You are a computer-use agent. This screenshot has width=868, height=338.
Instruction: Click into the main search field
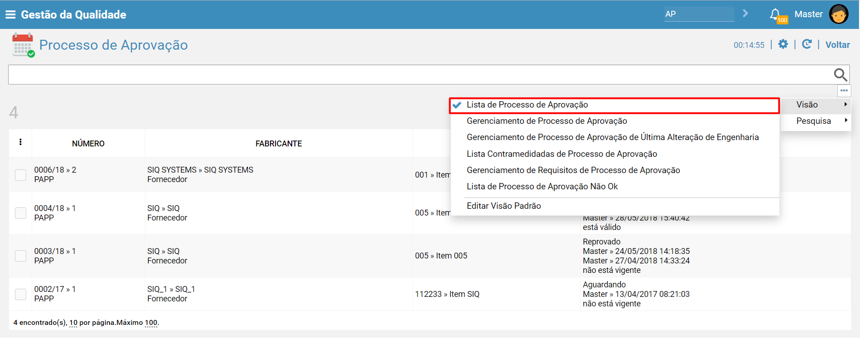click(x=421, y=75)
